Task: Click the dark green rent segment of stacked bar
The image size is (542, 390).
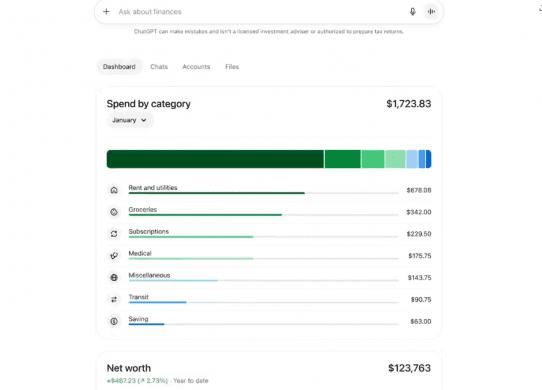Action: [215, 159]
